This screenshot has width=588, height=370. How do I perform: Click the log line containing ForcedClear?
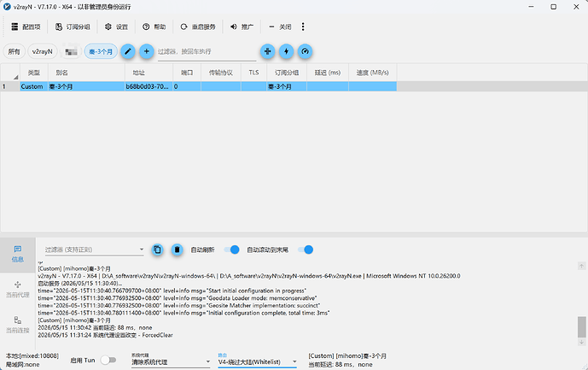105,335
